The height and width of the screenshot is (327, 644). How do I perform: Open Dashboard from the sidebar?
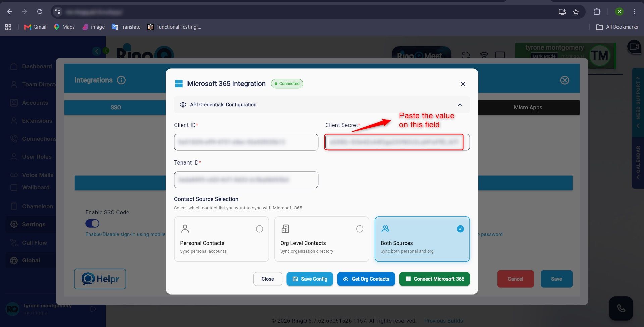point(31,66)
